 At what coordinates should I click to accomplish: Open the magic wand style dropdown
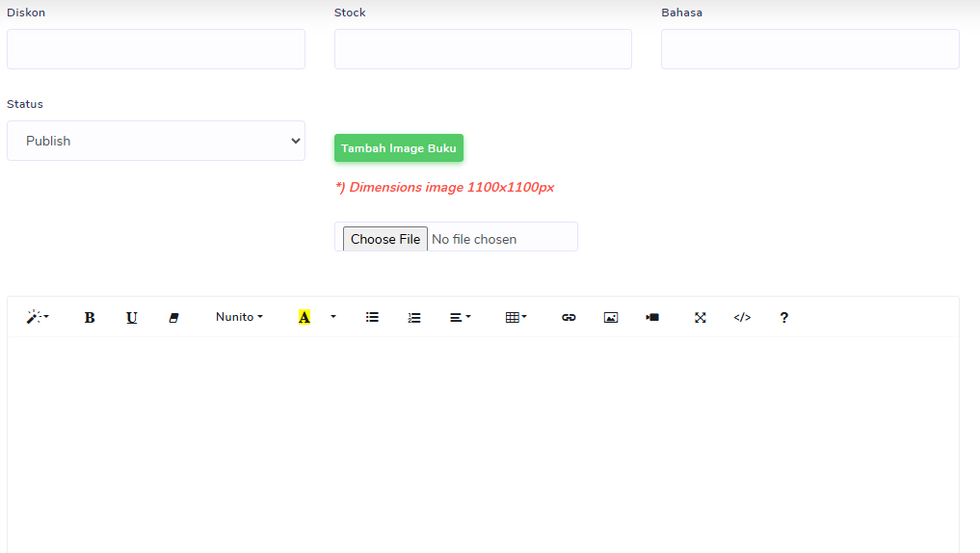[38, 317]
